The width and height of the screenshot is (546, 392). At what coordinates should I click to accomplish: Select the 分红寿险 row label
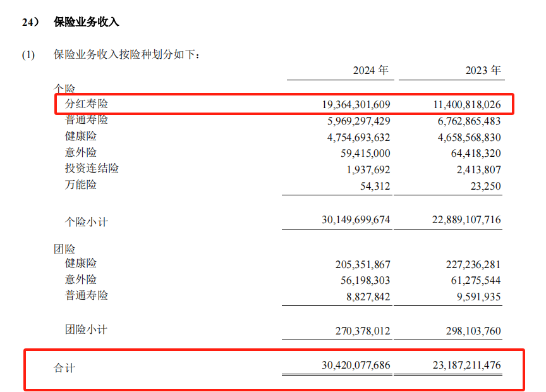point(87,104)
